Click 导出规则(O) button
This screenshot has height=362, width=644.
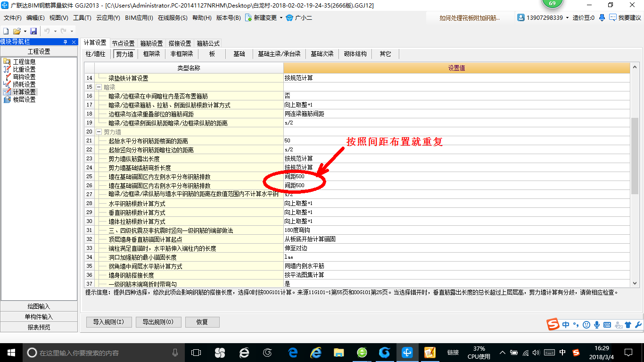tap(158, 322)
